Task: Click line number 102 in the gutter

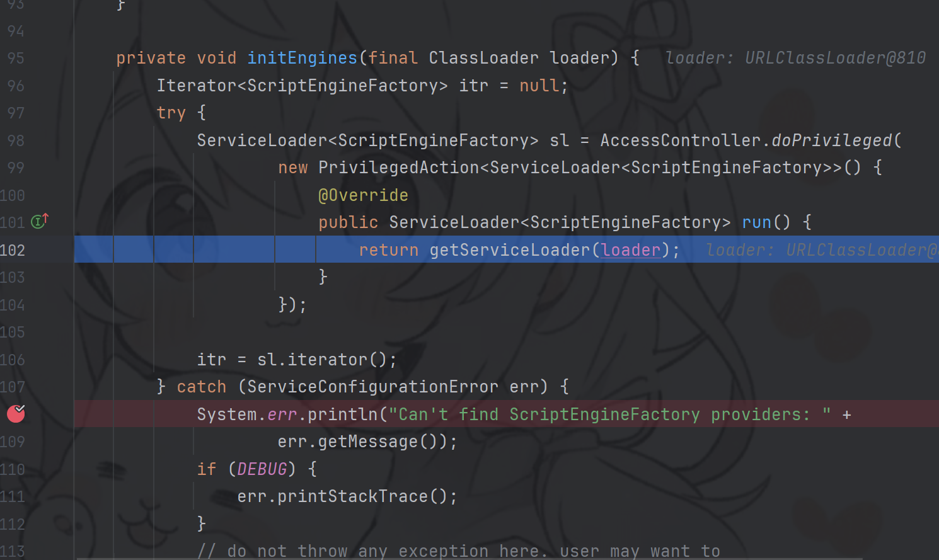Action: pyautogui.click(x=13, y=250)
